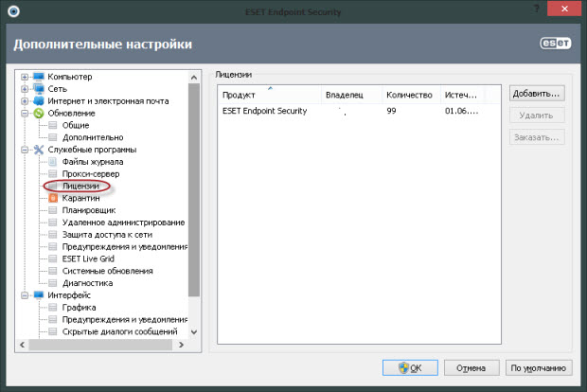Click icon beside Общие item
The height and width of the screenshot is (392, 587).
[53, 125]
